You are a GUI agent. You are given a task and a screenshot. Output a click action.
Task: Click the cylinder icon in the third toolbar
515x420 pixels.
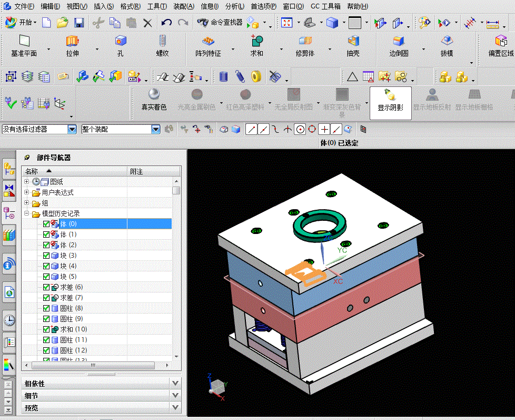coord(224,76)
